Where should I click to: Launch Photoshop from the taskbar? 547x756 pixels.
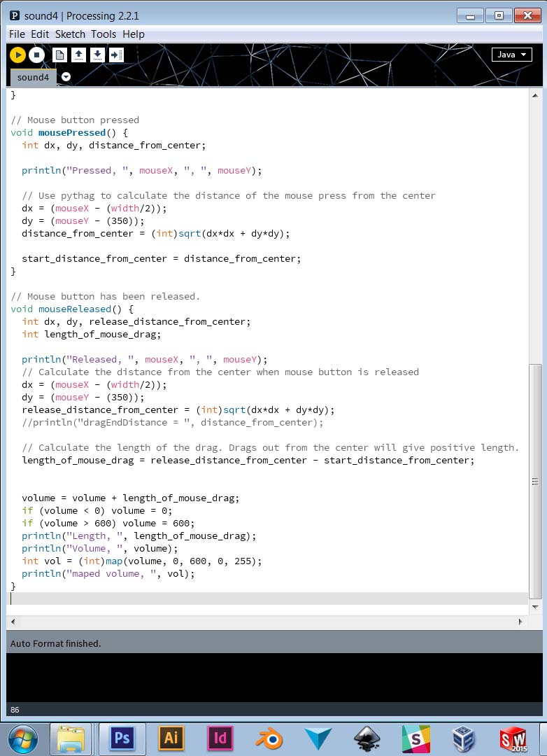tap(122, 738)
